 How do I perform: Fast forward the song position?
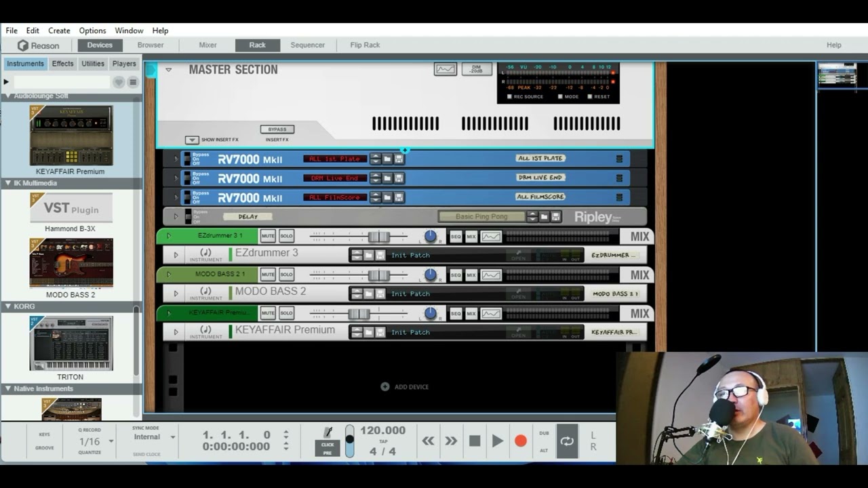[x=451, y=441]
